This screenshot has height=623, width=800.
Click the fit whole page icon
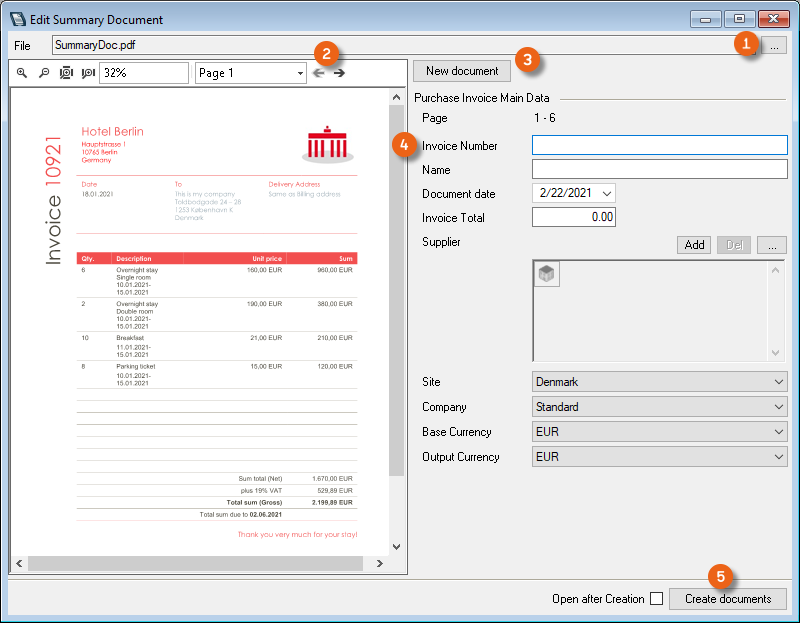point(66,73)
